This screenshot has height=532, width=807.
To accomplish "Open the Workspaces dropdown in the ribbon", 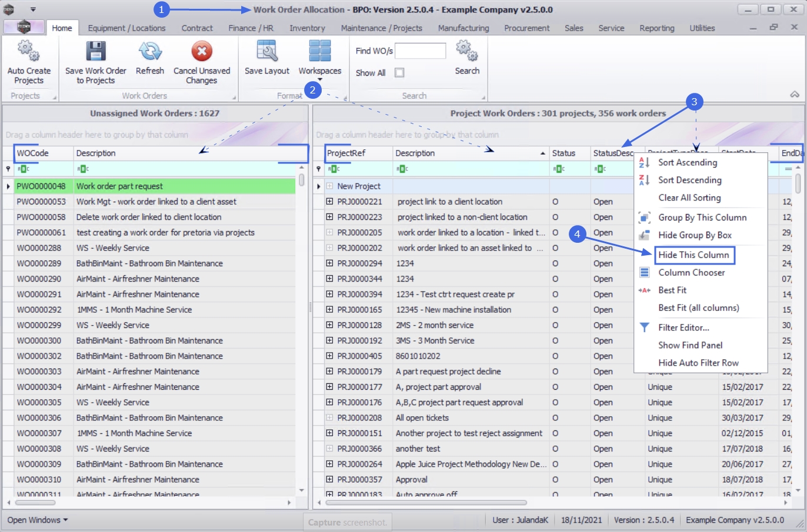I will 320,61.
